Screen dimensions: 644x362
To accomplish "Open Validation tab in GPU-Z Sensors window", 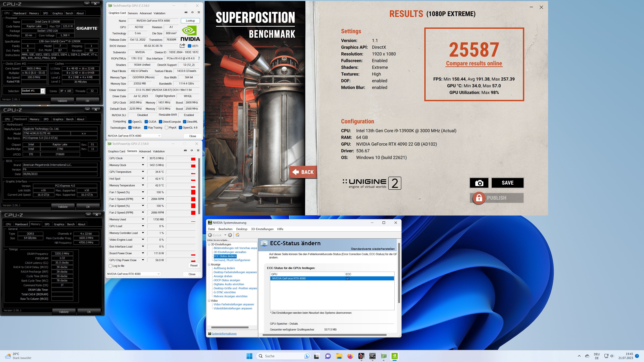I will pos(159,151).
